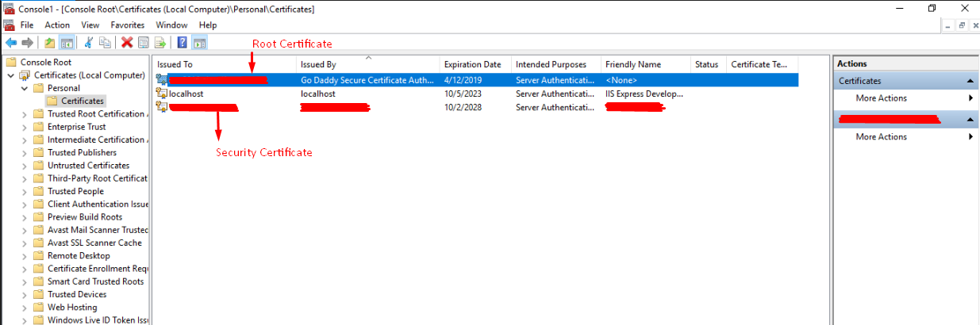Image resolution: width=980 pixels, height=325 pixels.
Task: Sort by Expiration Date column header
Action: pos(472,64)
